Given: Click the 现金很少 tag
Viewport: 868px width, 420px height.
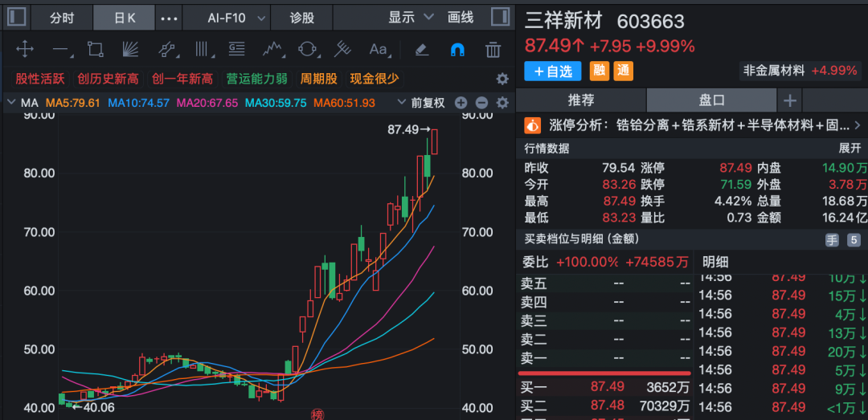Looking at the screenshot, I should (375, 79).
